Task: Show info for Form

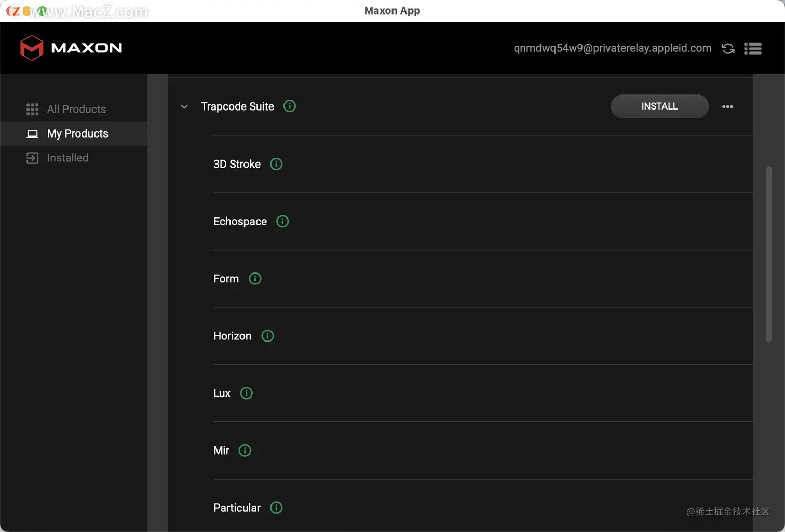Action: pos(255,279)
